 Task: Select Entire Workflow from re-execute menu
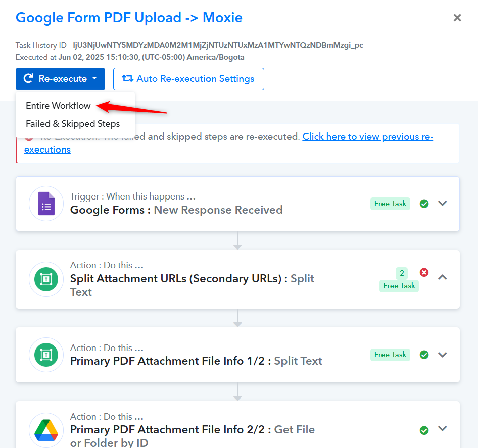point(58,106)
